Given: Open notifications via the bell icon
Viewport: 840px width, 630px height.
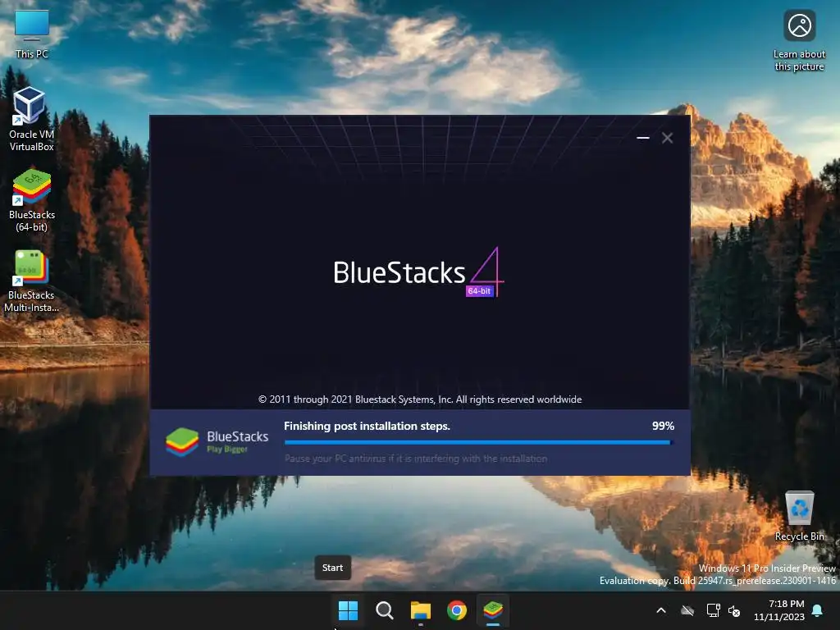Looking at the screenshot, I should (x=818, y=610).
